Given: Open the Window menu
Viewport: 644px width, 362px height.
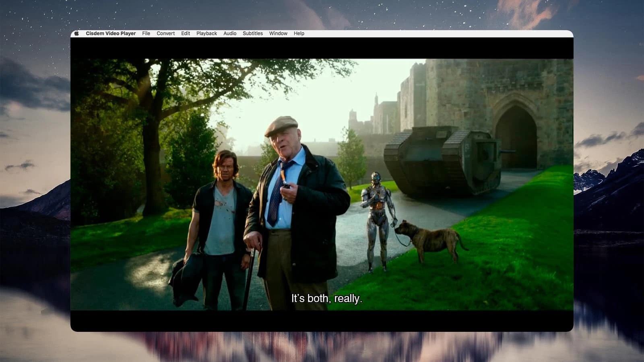Looking at the screenshot, I should click(x=278, y=33).
